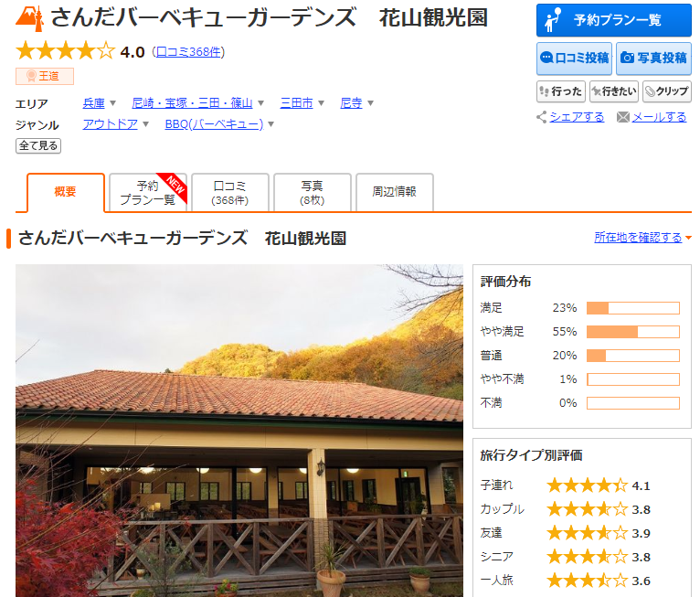Image resolution: width=700 pixels, height=597 pixels.
Task: Expand the dropdown arrow next to 兵庫
Action: coord(113,103)
